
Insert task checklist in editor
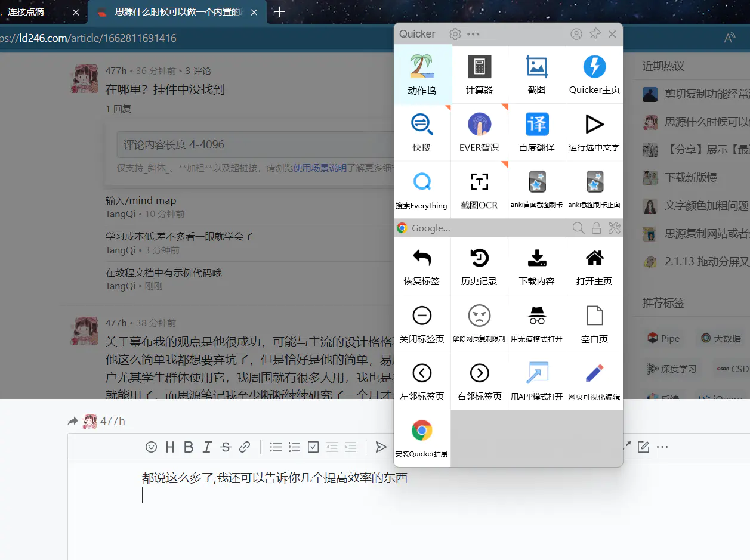click(313, 447)
